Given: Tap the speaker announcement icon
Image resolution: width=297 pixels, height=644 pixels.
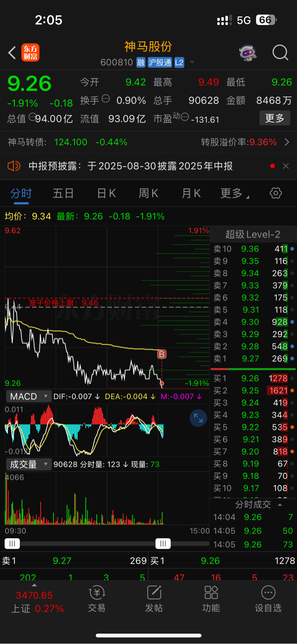Looking at the screenshot, I should pos(14,166).
